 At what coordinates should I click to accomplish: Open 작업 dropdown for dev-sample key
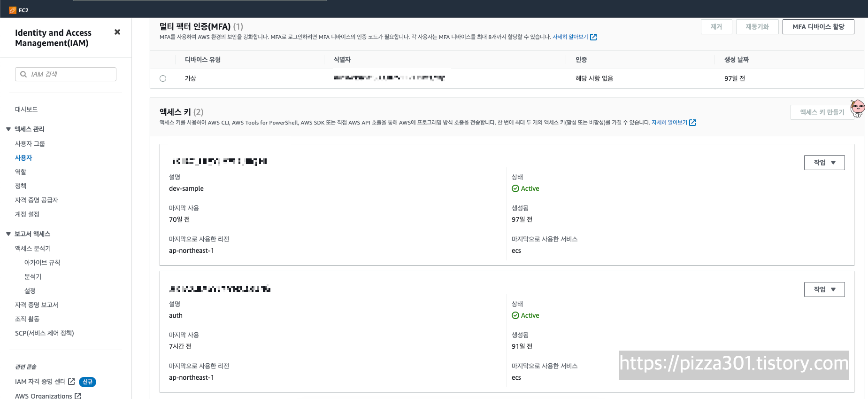[824, 163]
